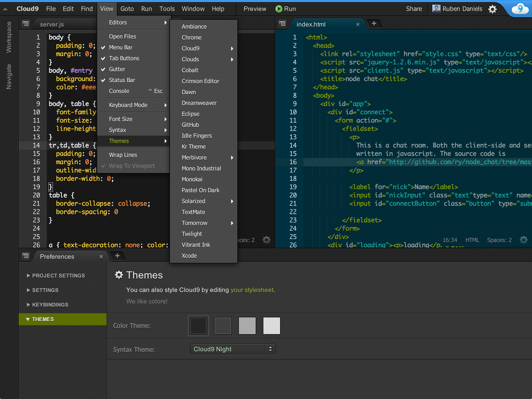This screenshot has width=532, height=399.
Task: Expand the Keybindings section
Action: (50, 305)
